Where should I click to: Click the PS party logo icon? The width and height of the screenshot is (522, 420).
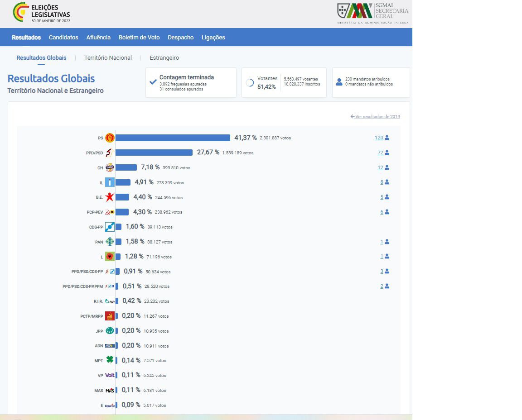point(110,138)
